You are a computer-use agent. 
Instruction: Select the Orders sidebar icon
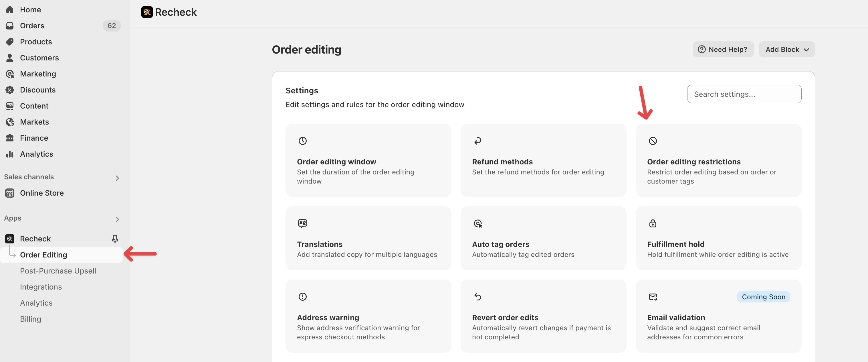coord(10,26)
